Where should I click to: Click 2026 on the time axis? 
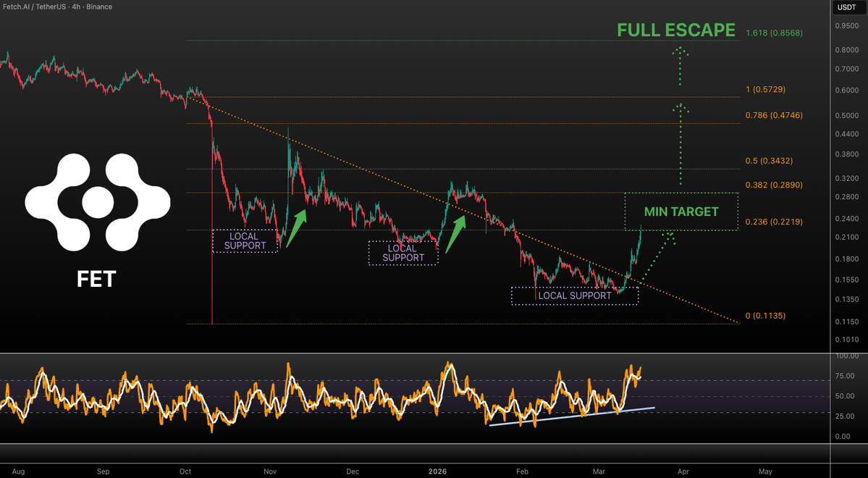tap(437, 471)
